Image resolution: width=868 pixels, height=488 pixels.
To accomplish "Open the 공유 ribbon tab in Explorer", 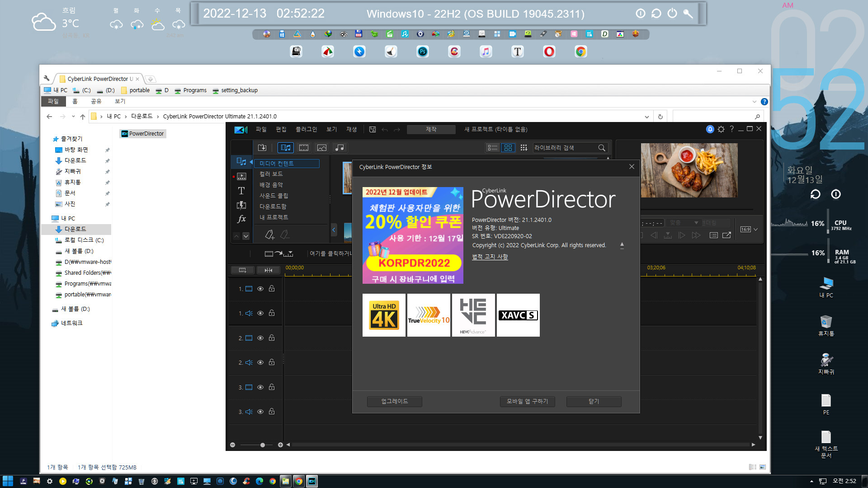I will (x=96, y=101).
